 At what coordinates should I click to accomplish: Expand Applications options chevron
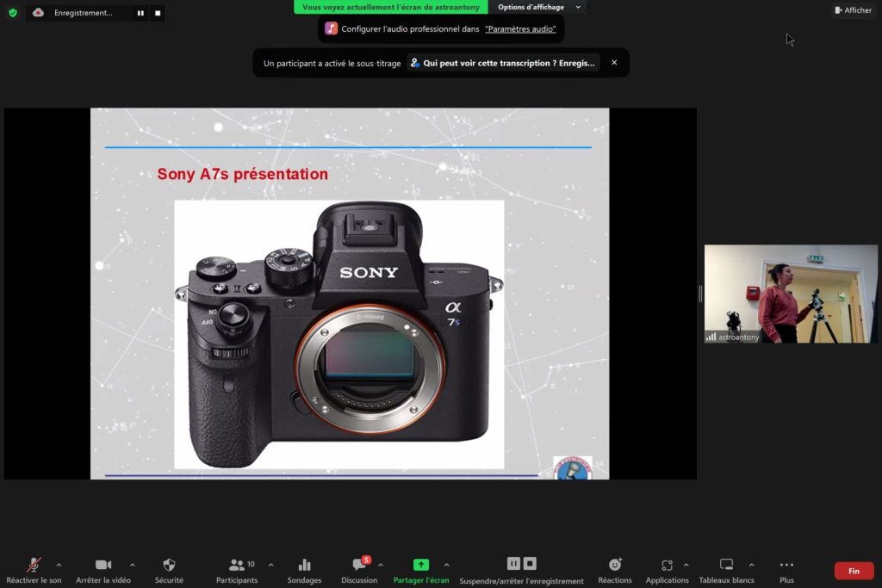[x=686, y=565]
